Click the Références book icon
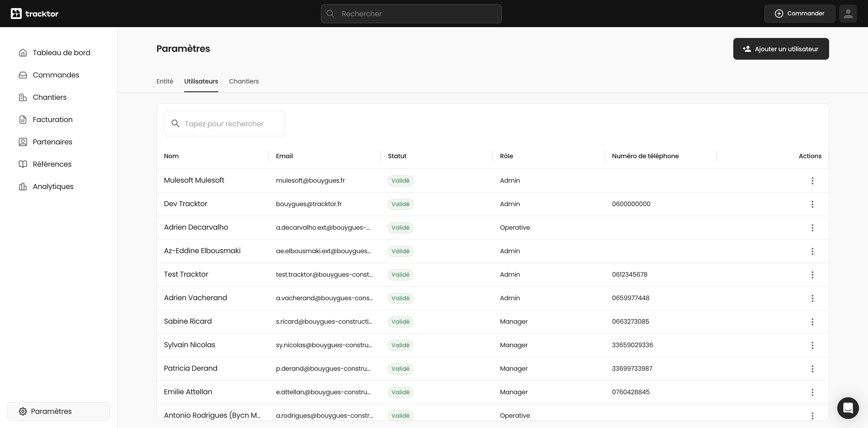This screenshot has height=428, width=868. (23, 164)
